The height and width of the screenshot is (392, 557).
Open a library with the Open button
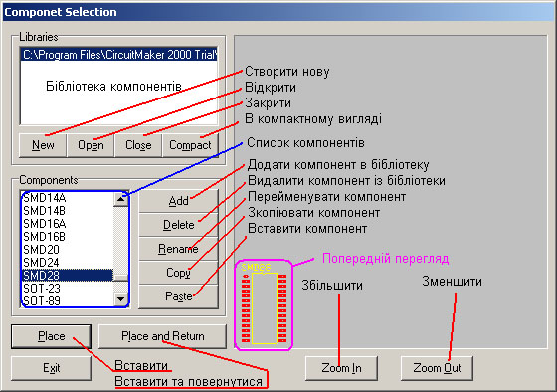point(91,145)
